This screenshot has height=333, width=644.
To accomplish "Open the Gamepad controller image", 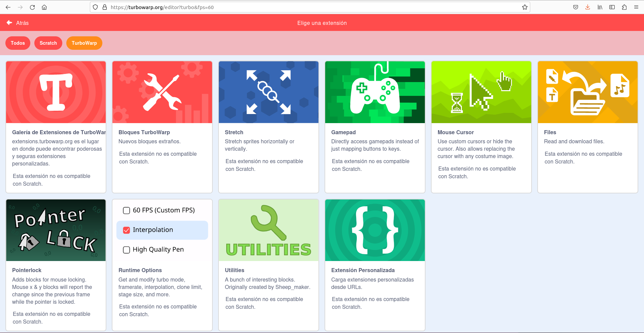I will [375, 92].
